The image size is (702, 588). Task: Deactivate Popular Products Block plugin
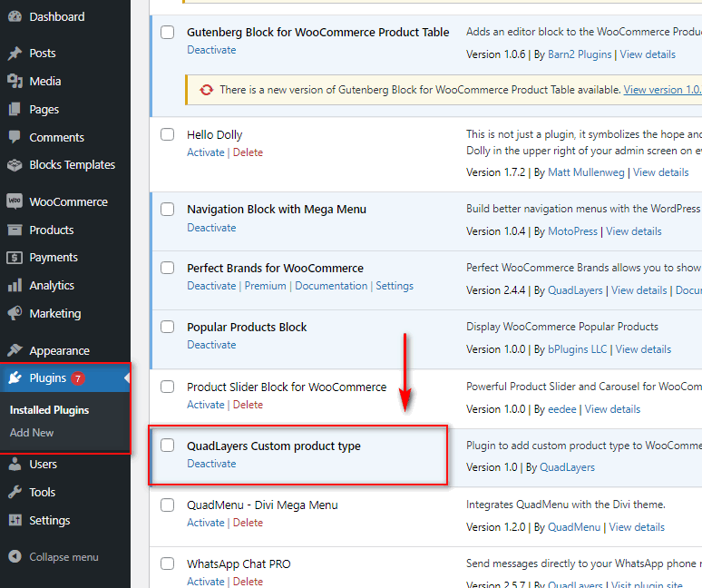click(211, 345)
